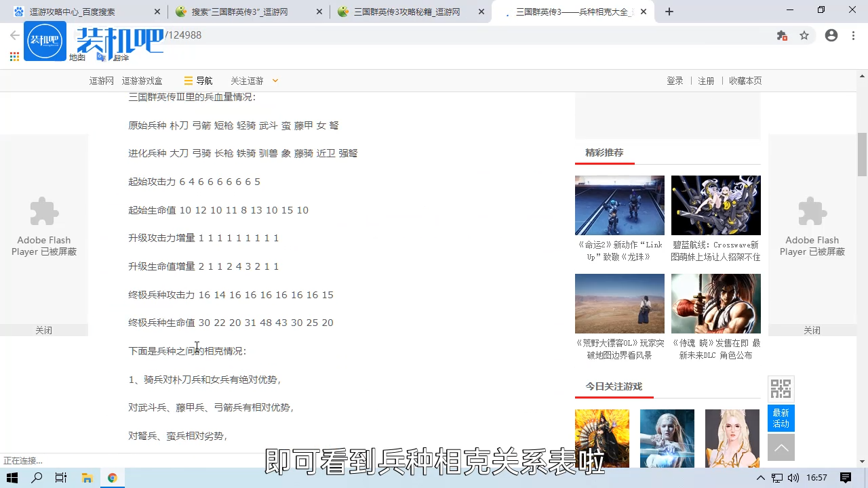This screenshot has width=868, height=488.
Task: Open Chrome's three-dot menu
Action: 852,35
